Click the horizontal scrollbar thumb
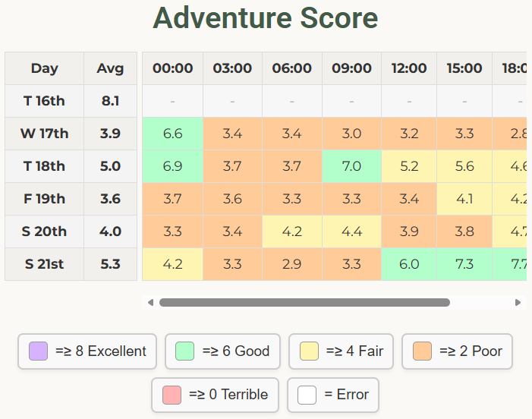This screenshot has width=532, height=419. tap(304, 302)
